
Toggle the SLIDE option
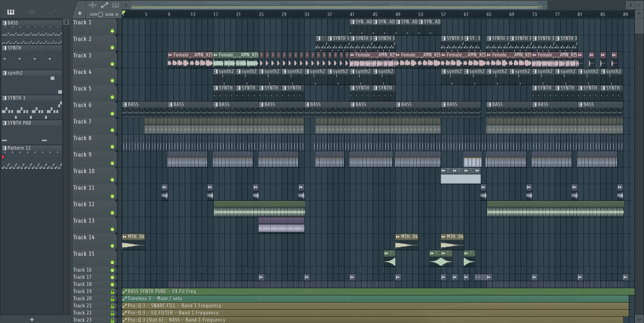[x=117, y=15]
